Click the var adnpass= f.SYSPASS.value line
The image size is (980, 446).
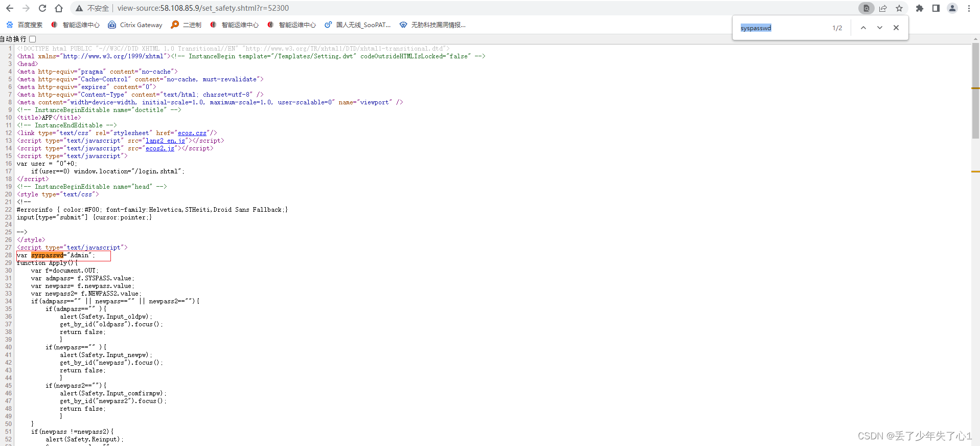click(82, 278)
